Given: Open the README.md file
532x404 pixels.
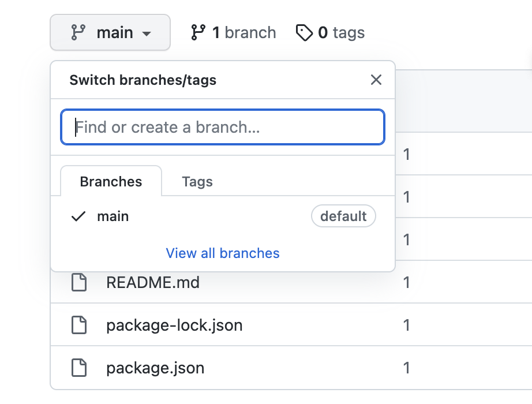Looking at the screenshot, I should [x=153, y=282].
